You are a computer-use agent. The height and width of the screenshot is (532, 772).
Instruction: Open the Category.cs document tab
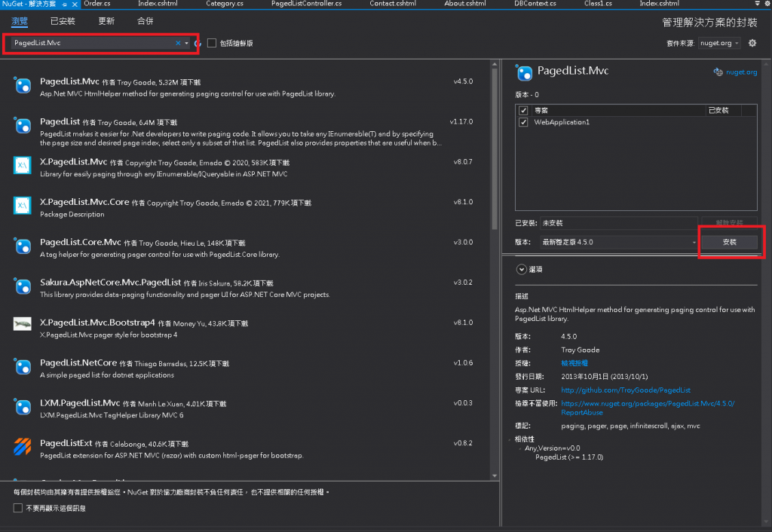coord(225,4)
